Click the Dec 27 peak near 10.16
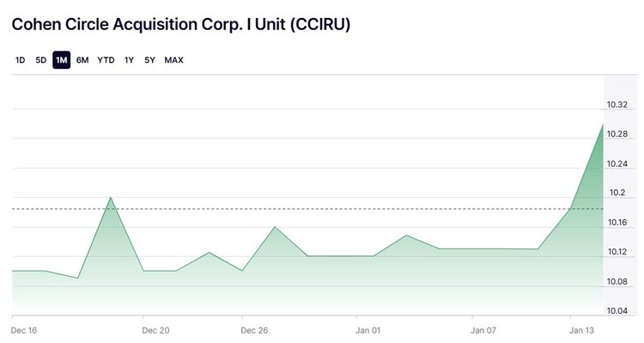The width and height of the screenshot is (644, 343). click(x=275, y=227)
